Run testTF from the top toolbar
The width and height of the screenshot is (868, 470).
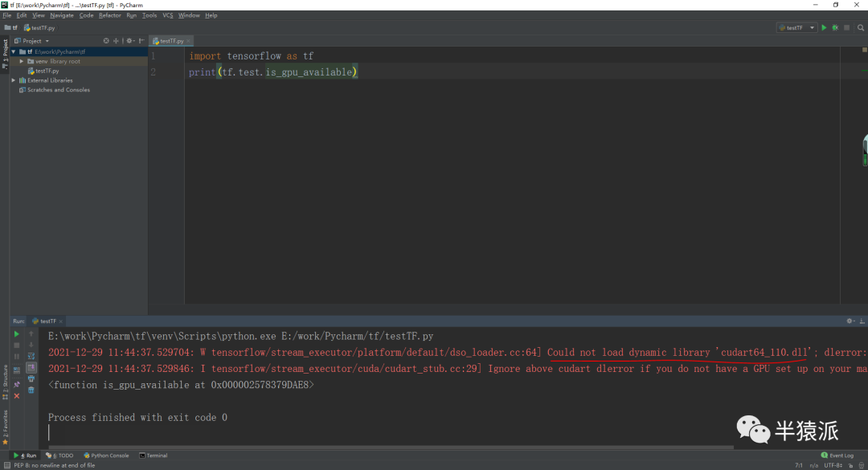click(x=824, y=27)
